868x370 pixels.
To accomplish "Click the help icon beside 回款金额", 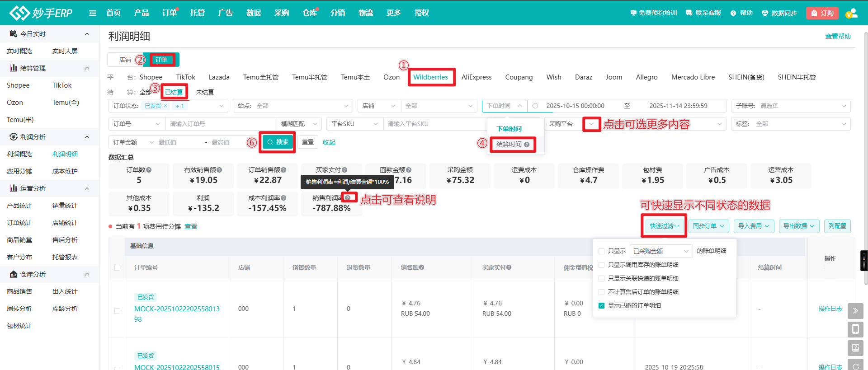I will point(409,170).
